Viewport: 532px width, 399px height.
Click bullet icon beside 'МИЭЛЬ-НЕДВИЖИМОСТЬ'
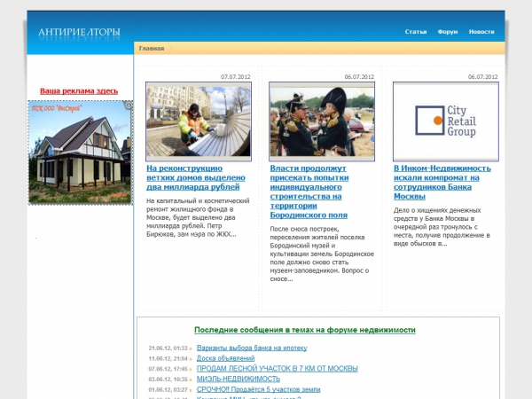point(191,379)
